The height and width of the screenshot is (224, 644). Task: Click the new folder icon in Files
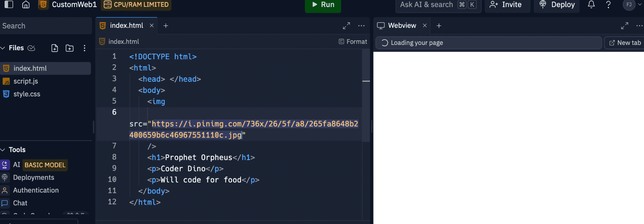tap(69, 48)
